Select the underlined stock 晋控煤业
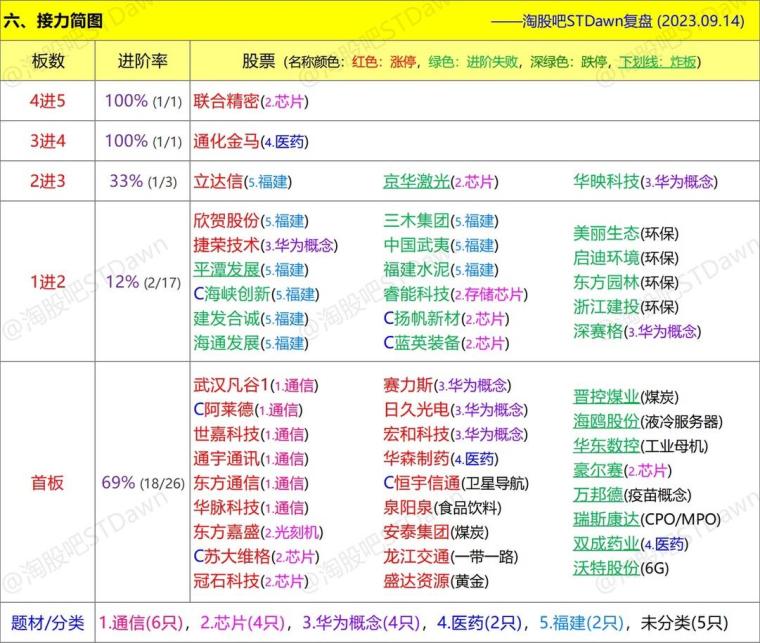 pyautogui.click(x=606, y=397)
